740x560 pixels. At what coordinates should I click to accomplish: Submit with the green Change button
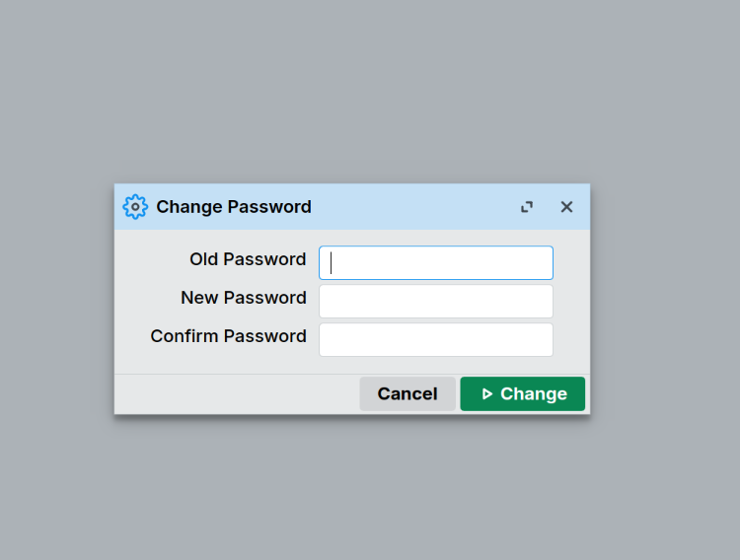(x=523, y=394)
